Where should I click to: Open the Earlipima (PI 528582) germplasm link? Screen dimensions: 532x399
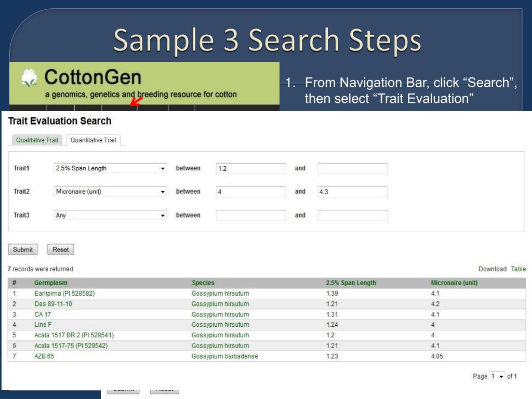(64, 293)
